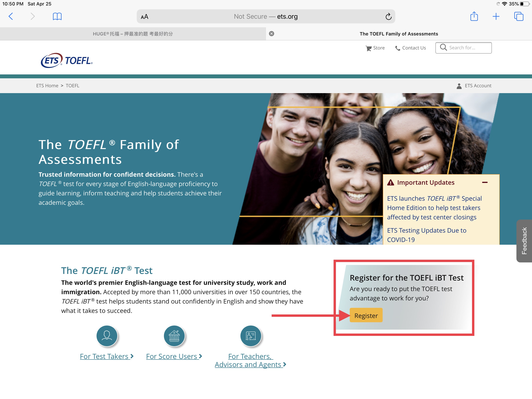Reload the page with refresh icon
This screenshot has height=399, width=532.
pos(388,16)
